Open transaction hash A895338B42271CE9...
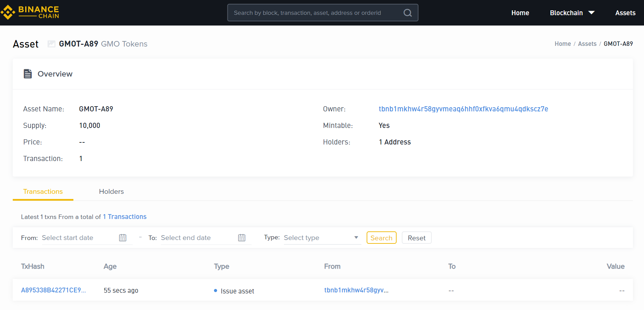644x310 pixels. coord(53,290)
